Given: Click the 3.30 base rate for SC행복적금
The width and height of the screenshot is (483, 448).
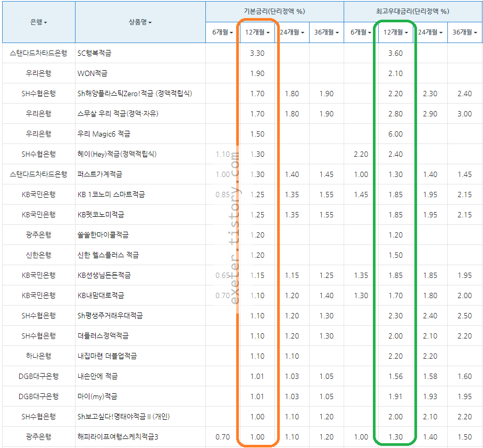Looking at the screenshot, I should [x=257, y=53].
